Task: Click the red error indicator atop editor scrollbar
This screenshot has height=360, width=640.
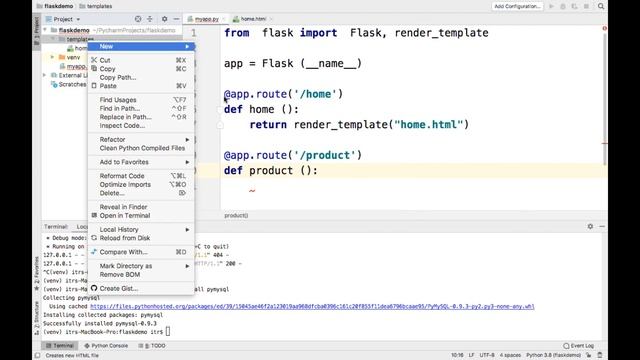Action: [x=604, y=28]
